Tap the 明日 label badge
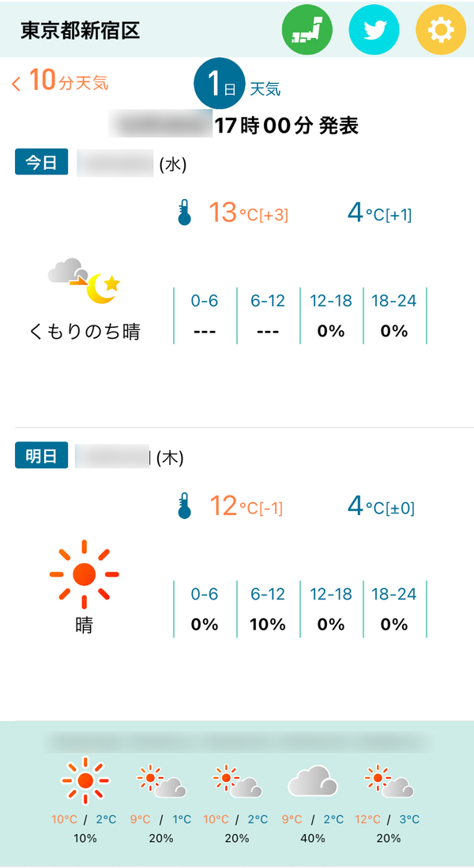Image resolution: width=474 pixels, height=868 pixels. pyautogui.click(x=42, y=456)
